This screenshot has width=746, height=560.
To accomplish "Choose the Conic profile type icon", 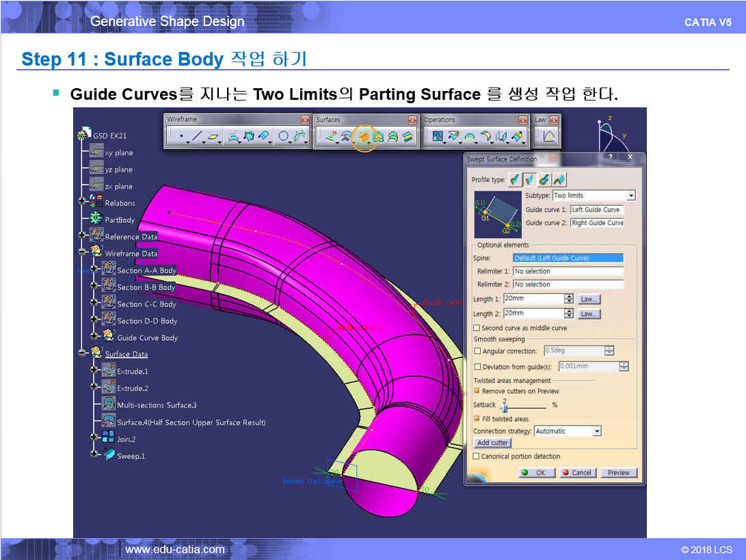I will pyautogui.click(x=559, y=180).
